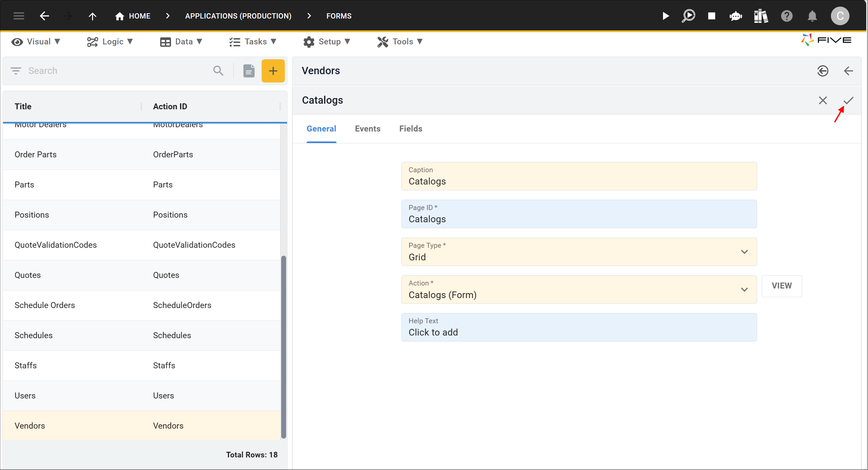Open the Setup menu

pyautogui.click(x=327, y=41)
